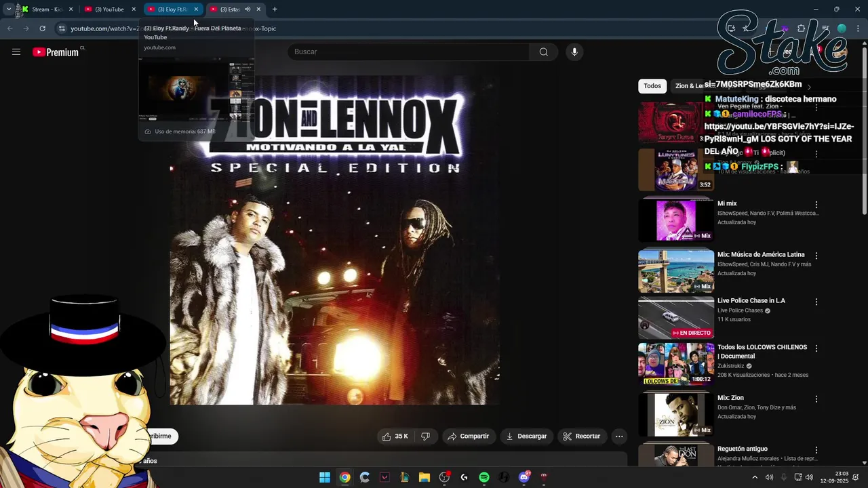Image resolution: width=868 pixels, height=488 pixels.
Task: Click the browser address bar URL
Action: point(173,28)
